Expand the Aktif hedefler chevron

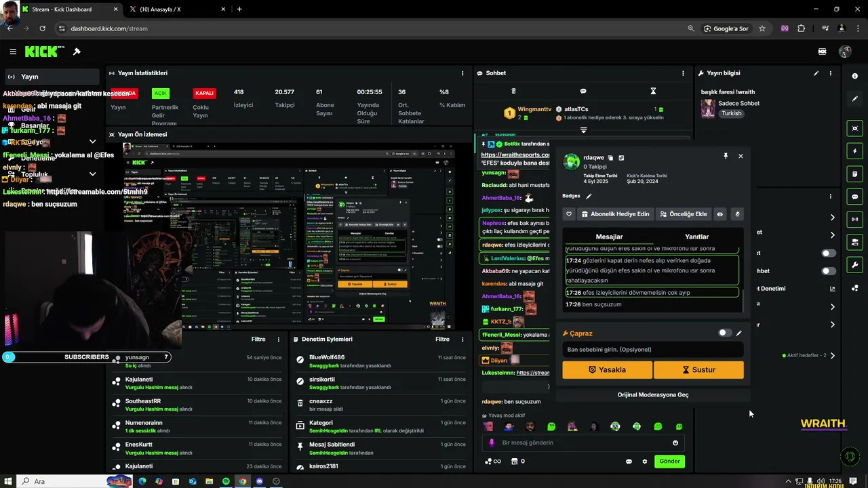point(833,355)
